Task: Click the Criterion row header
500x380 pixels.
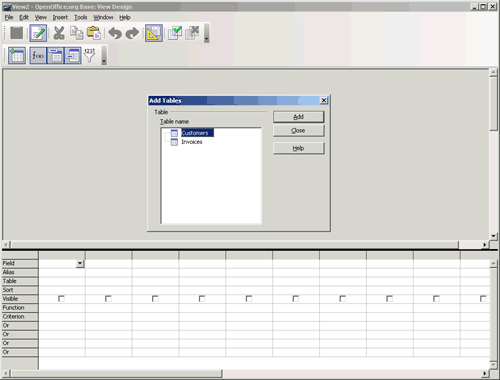Action: click(20, 317)
